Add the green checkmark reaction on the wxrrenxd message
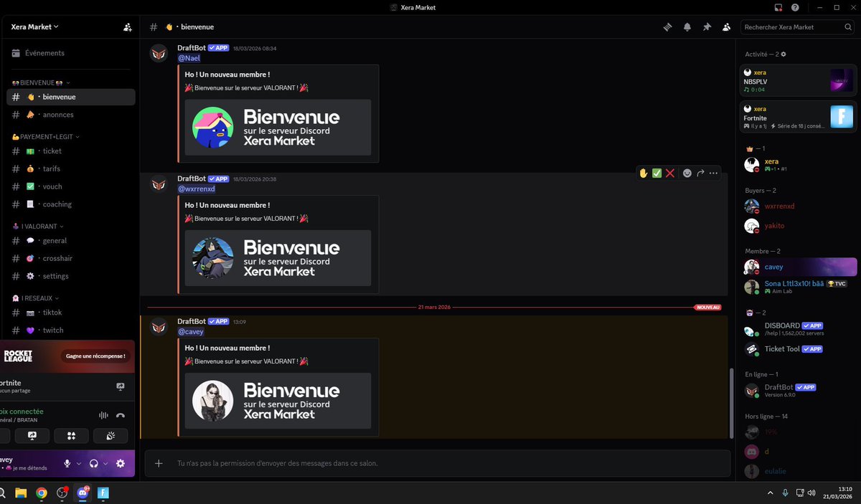 pyautogui.click(x=657, y=173)
